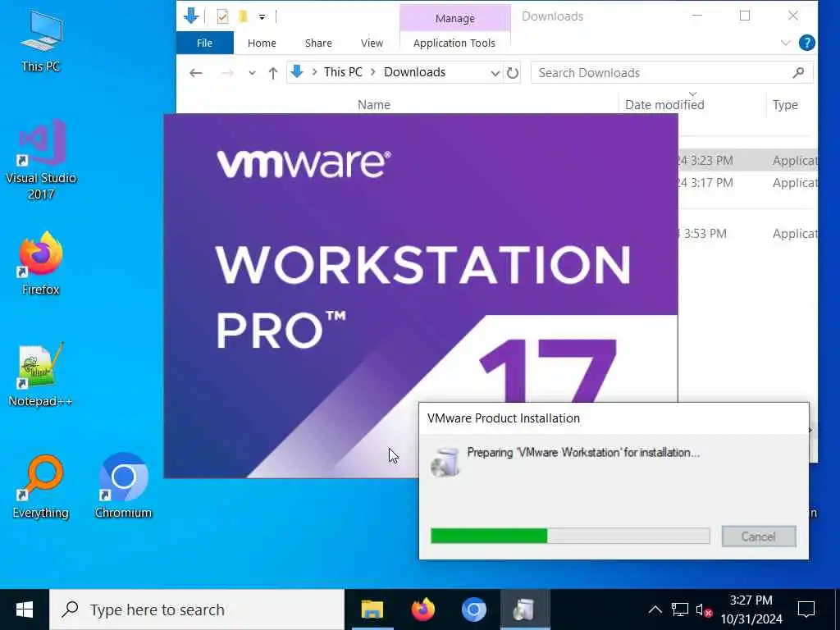Select the file row dated 3:23 PM
Image resolution: width=840 pixels, height=630 pixels.
click(x=747, y=161)
